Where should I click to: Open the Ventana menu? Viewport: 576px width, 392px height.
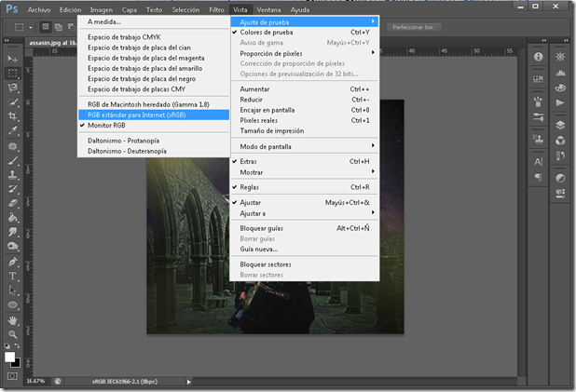point(268,10)
